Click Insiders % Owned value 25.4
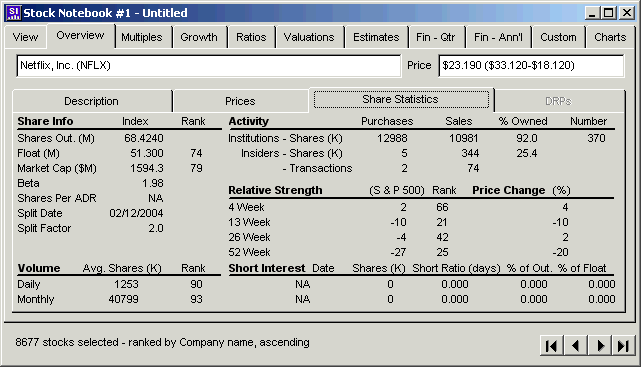The width and height of the screenshot is (641, 367). (527, 154)
